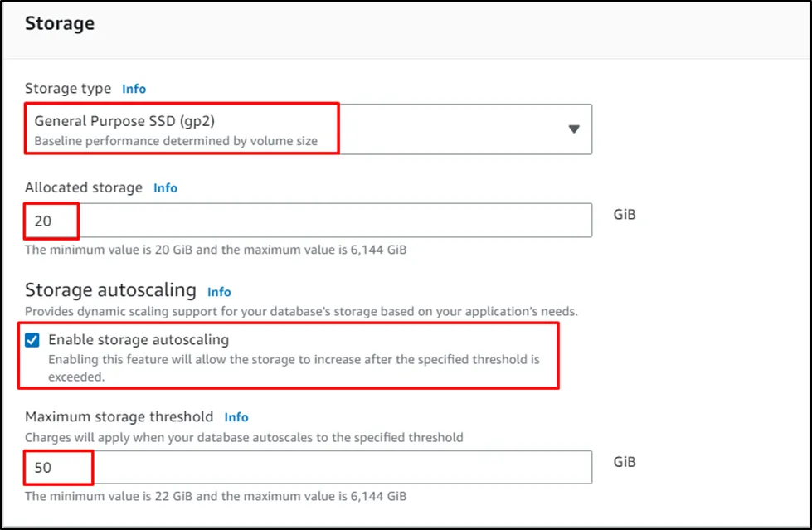Open Info link next to Allocated storage
Viewport: 812px width, 530px height.
[165, 188]
